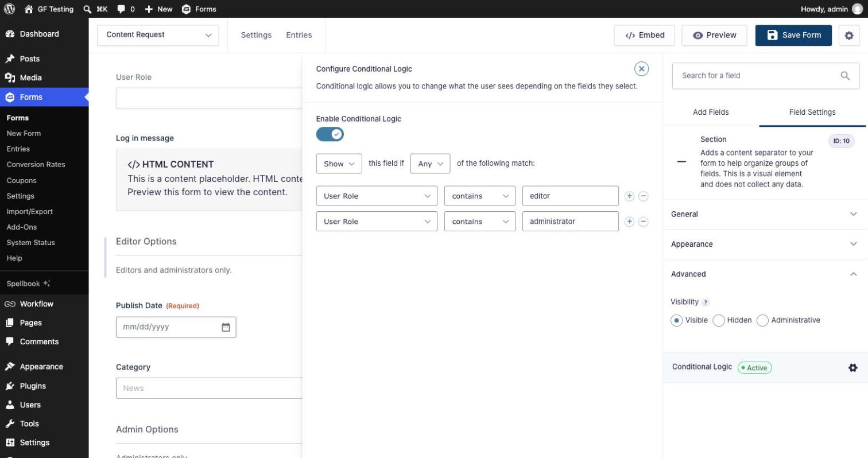The height and width of the screenshot is (458, 868).
Task: Expand the Appearance settings section
Action: click(764, 244)
